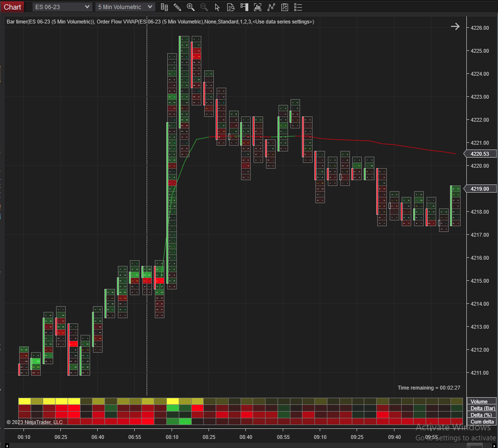The width and height of the screenshot is (498, 448).
Task: Click the 4226.00 price axis label
Action: tap(480, 28)
